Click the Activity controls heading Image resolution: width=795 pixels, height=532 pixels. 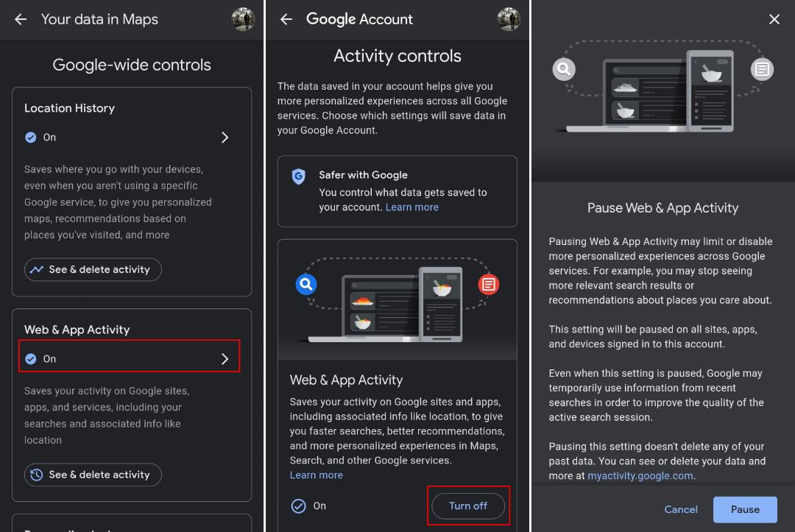(397, 56)
